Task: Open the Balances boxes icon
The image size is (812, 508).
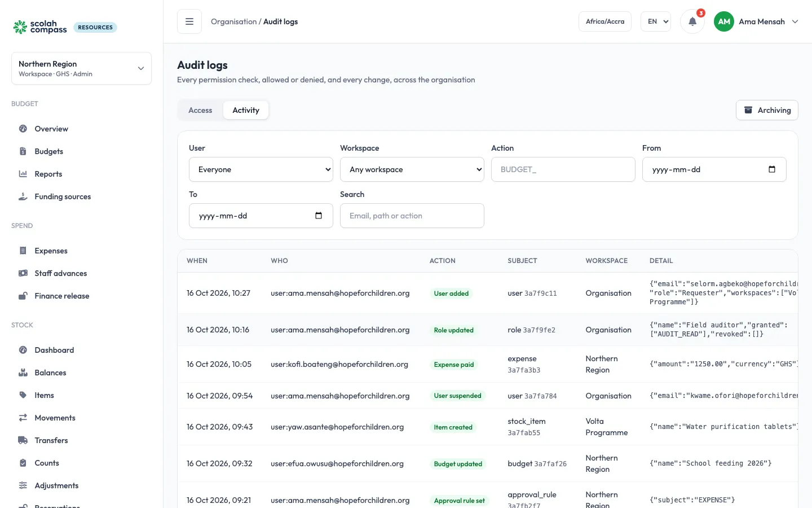Action: click(x=23, y=373)
